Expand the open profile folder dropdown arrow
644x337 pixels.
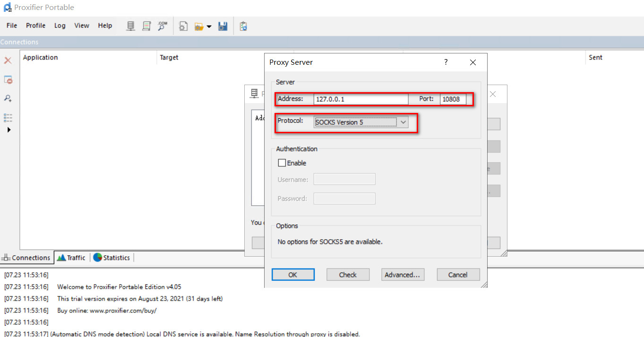click(209, 26)
